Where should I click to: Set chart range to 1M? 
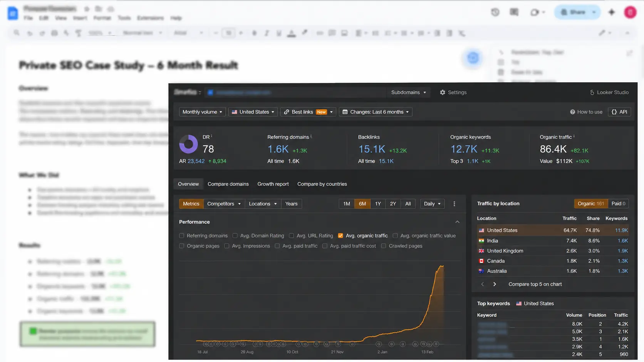(x=347, y=204)
